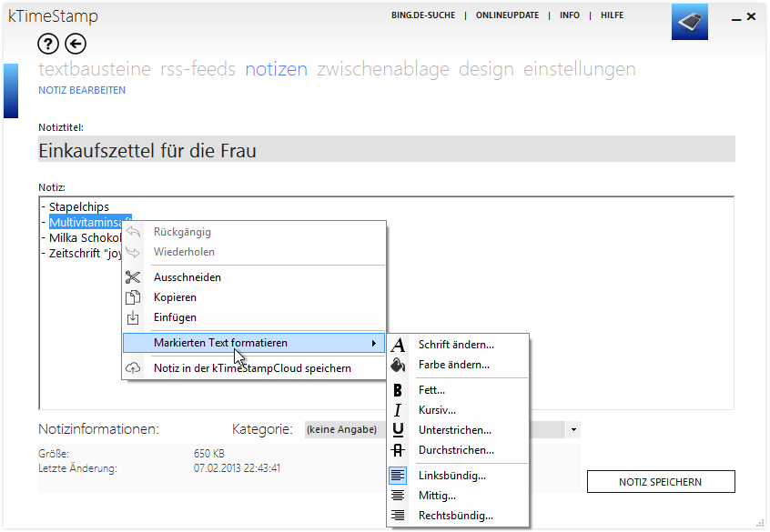The width and height of the screenshot is (770, 532).
Task: Click the Milka Schokolade note line
Action: click(81, 238)
